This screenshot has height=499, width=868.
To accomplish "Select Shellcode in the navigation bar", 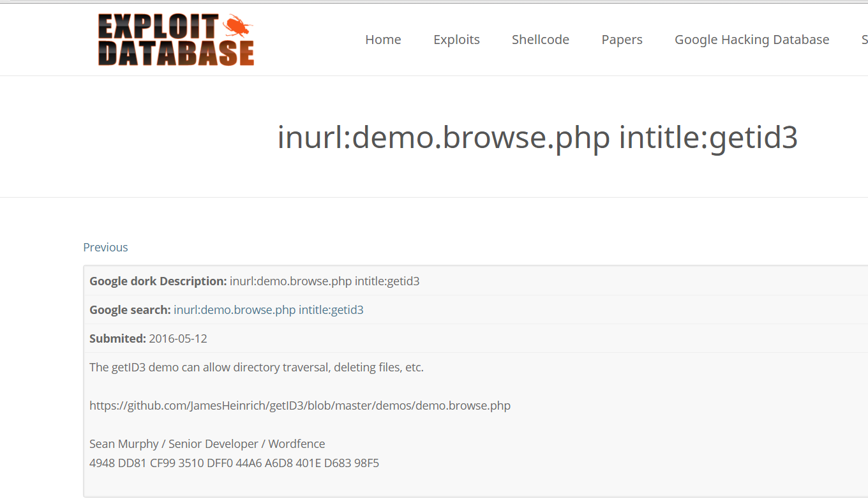I will tap(540, 40).
